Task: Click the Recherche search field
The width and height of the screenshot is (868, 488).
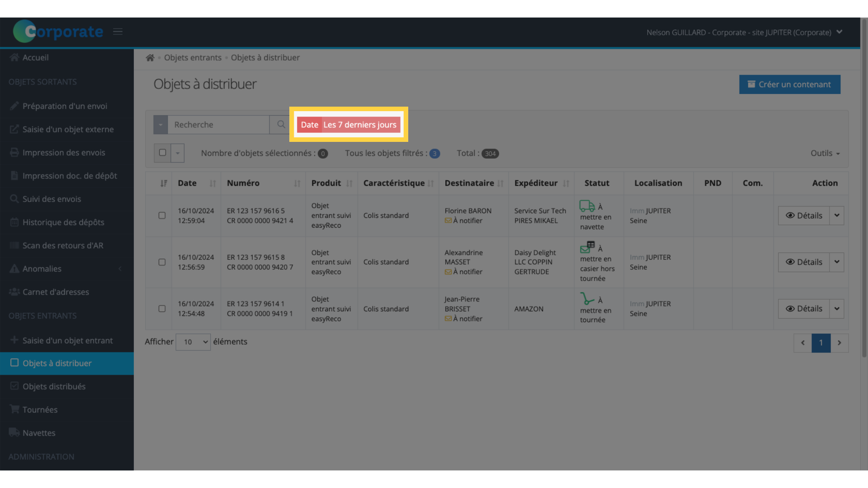Action: (x=218, y=125)
